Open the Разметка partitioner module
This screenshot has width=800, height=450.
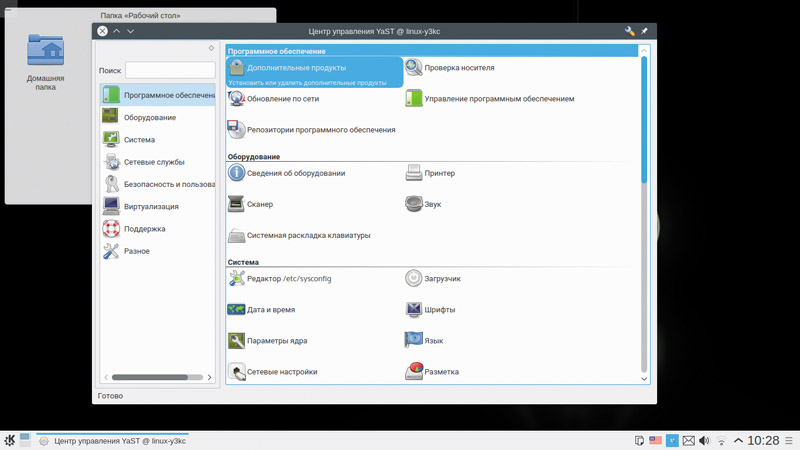[432, 372]
